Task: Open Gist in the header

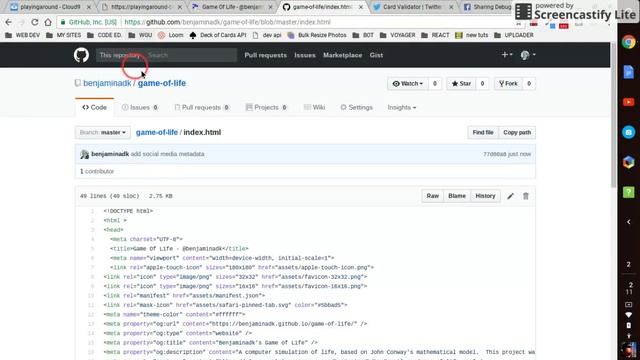Action: tap(376, 55)
